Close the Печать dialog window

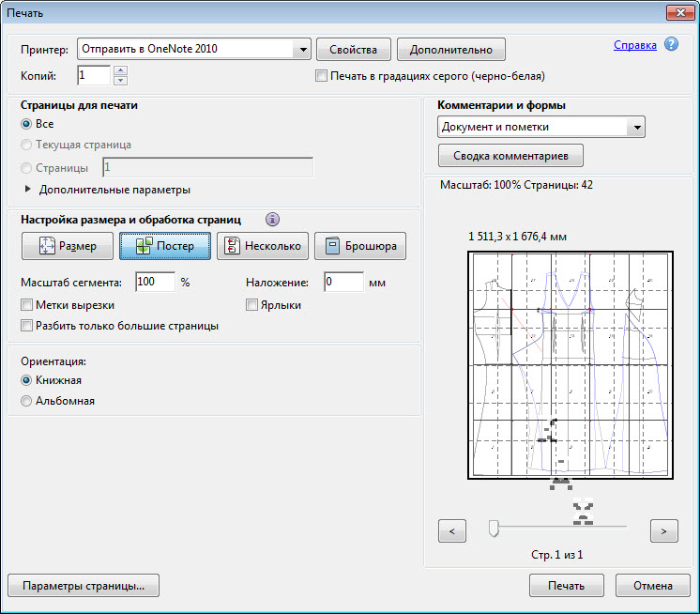(x=680, y=12)
